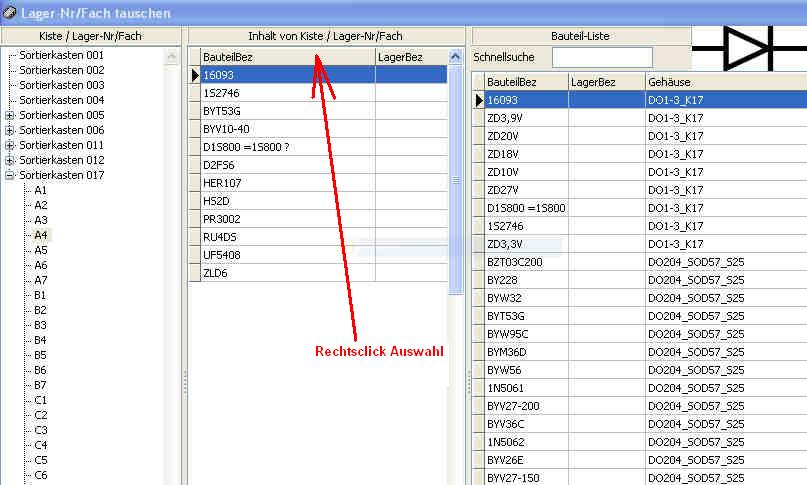Select Sortierkasten 001 in tree
The width and height of the screenshot is (807, 485).
(x=62, y=55)
